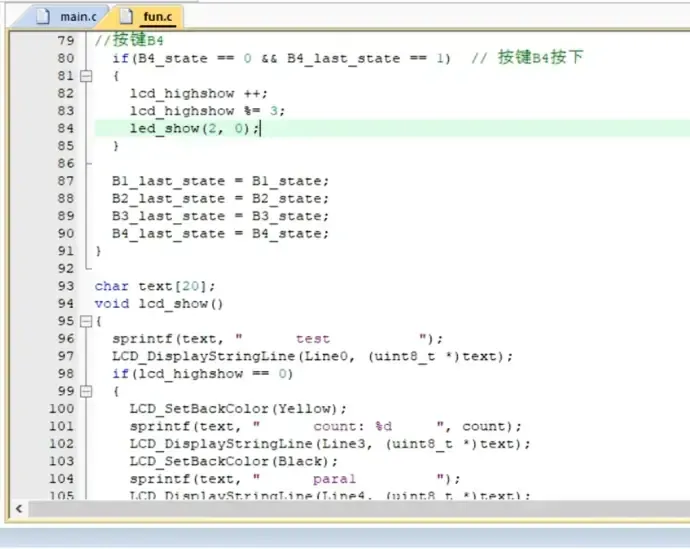Click the file icon on main.c tab
690x549 pixels.
(x=43, y=16)
